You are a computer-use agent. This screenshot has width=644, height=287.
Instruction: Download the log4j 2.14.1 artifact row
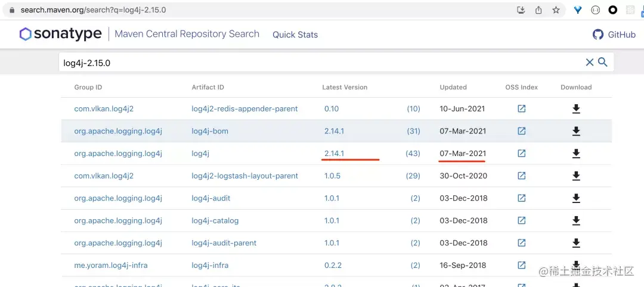pos(576,154)
